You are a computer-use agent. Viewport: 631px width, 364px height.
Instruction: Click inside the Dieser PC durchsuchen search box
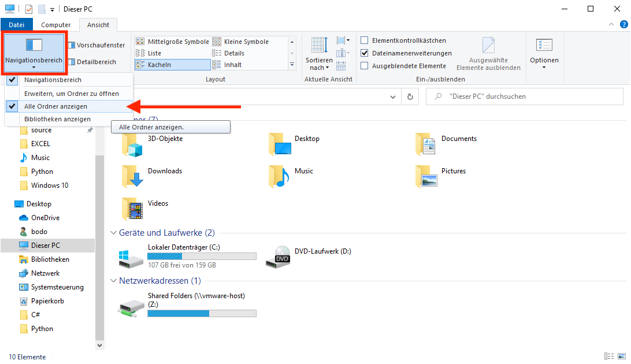[x=524, y=96]
